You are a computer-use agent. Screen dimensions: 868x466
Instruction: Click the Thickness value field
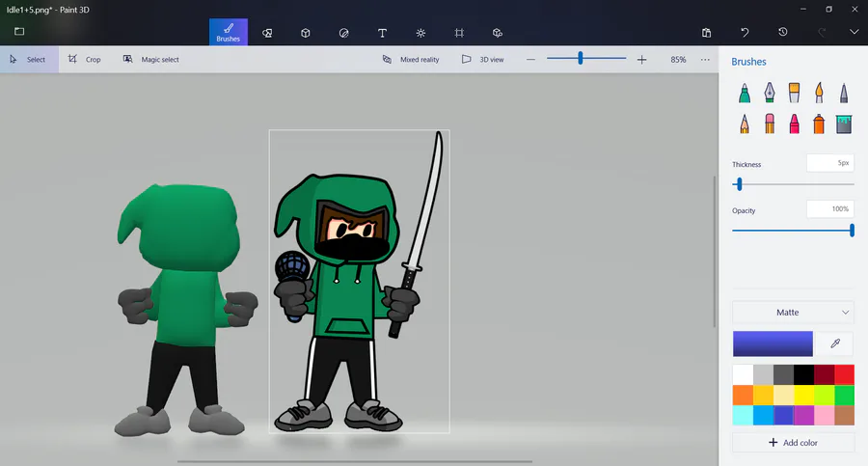coord(829,163)
